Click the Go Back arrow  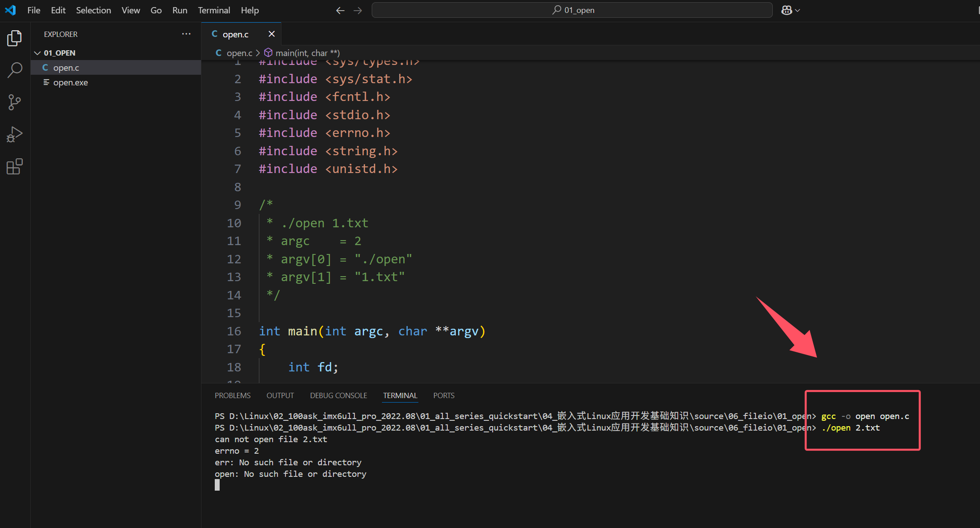coord(340,10)
